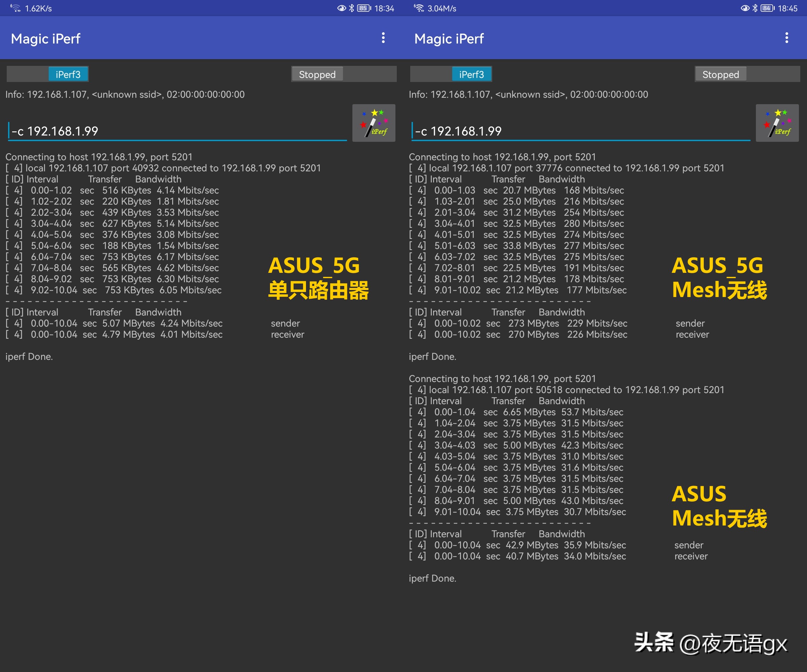
Task: Tap the Wi-Fi status icon at top left
Action: click(15, 8)
